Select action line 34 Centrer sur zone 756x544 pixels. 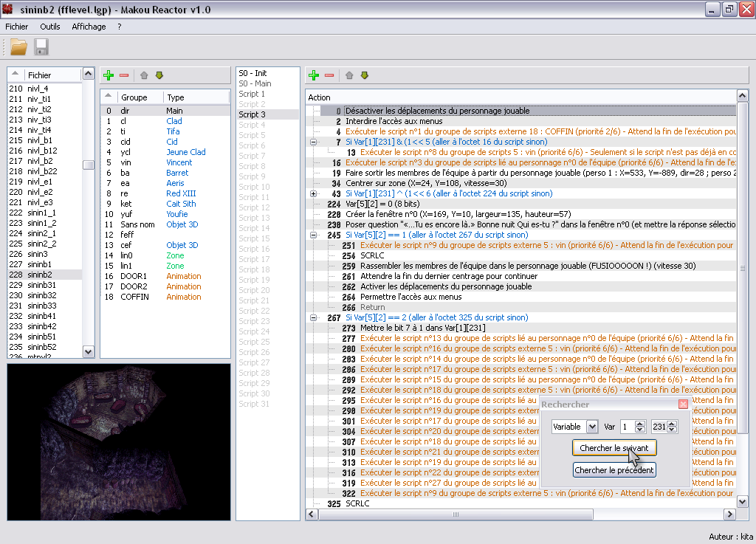[x=520, y=184]
